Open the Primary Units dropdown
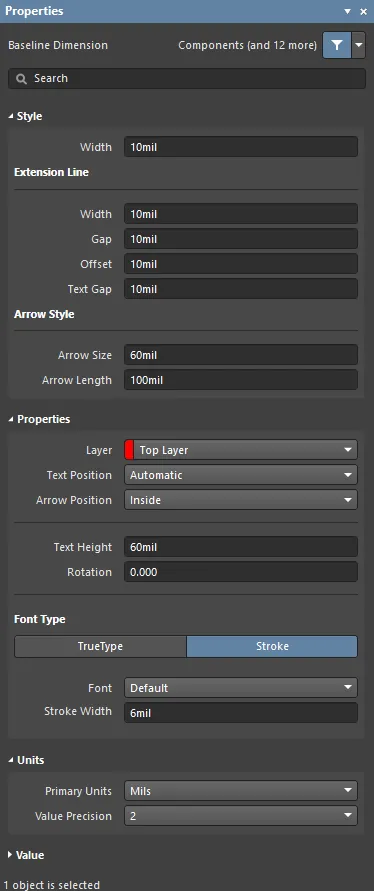 (241, 790)
